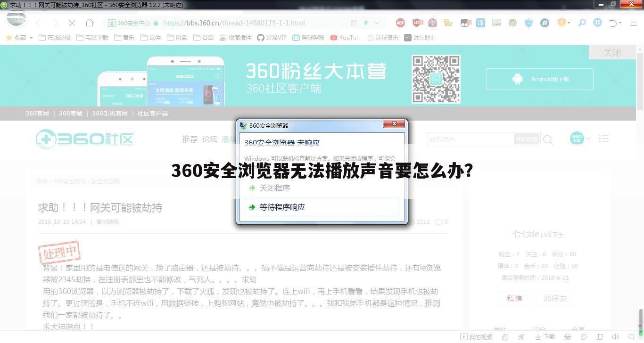
Task: Open the browser hamburger main menu
Action: pyautogui.click(x=634, y=23)
